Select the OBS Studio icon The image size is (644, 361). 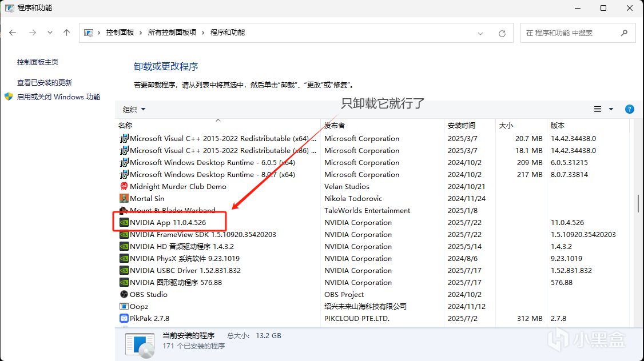[124, 294]
